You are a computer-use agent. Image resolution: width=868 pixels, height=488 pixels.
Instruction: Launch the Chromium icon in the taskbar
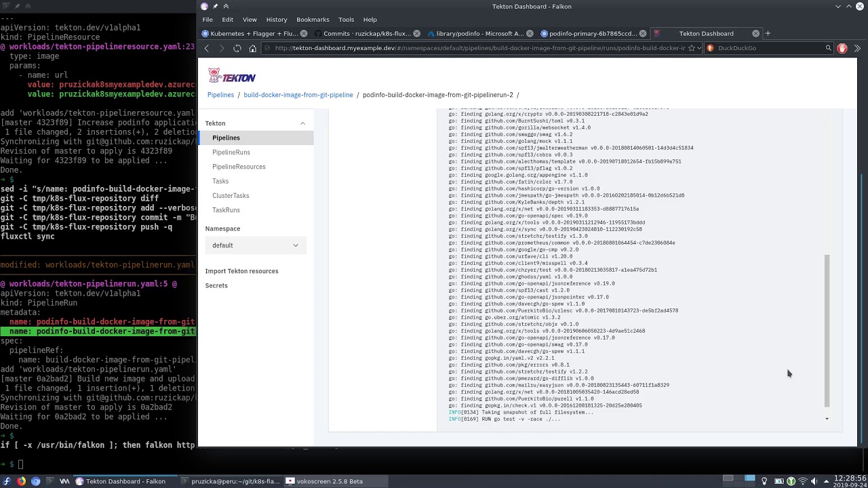[35, 481]
